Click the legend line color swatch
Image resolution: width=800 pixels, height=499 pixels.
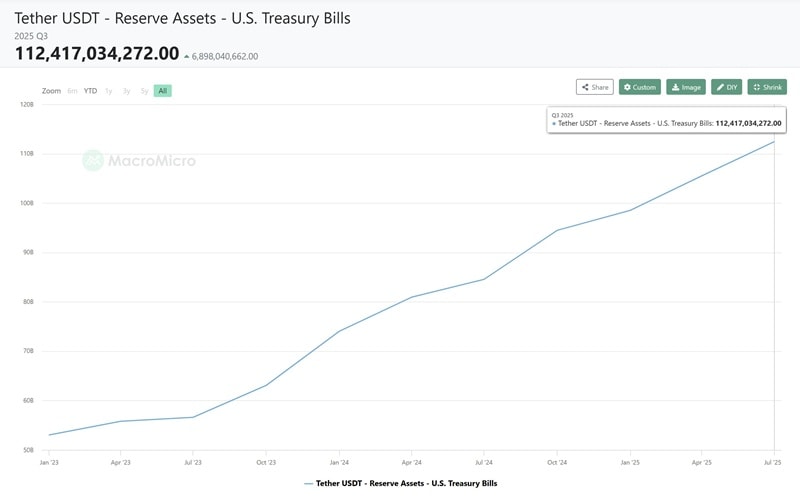coord(308,483)
